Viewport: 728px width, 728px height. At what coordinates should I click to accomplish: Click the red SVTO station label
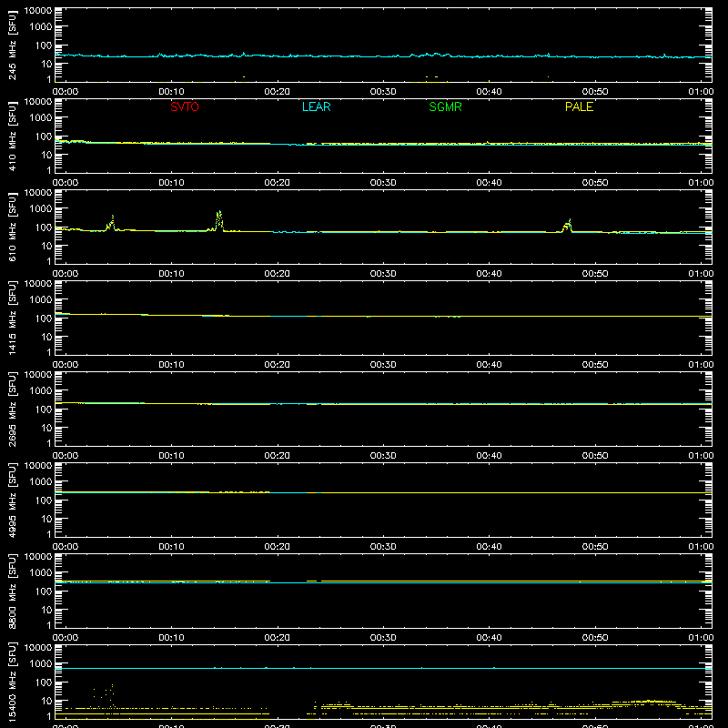coord(185,106)
